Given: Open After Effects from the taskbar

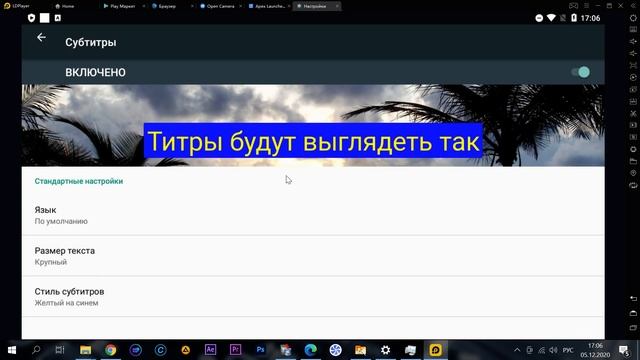Looking at the screenshot, I should point(210,350).
